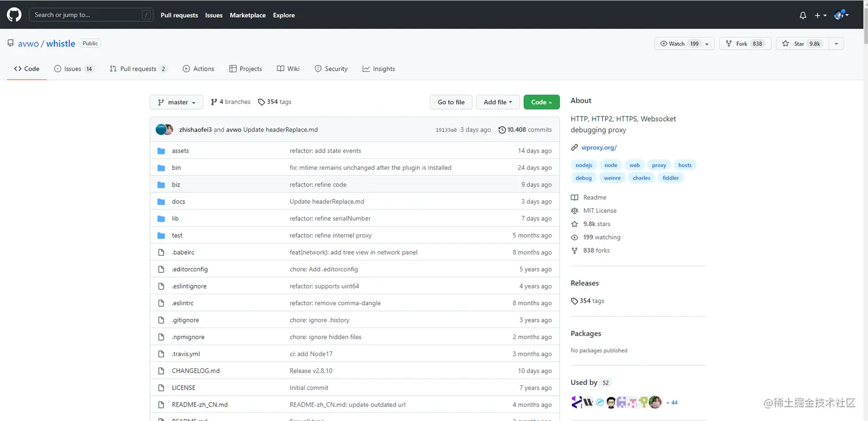
Task: Select the fiddler topic tag
Action: point(671,178)
